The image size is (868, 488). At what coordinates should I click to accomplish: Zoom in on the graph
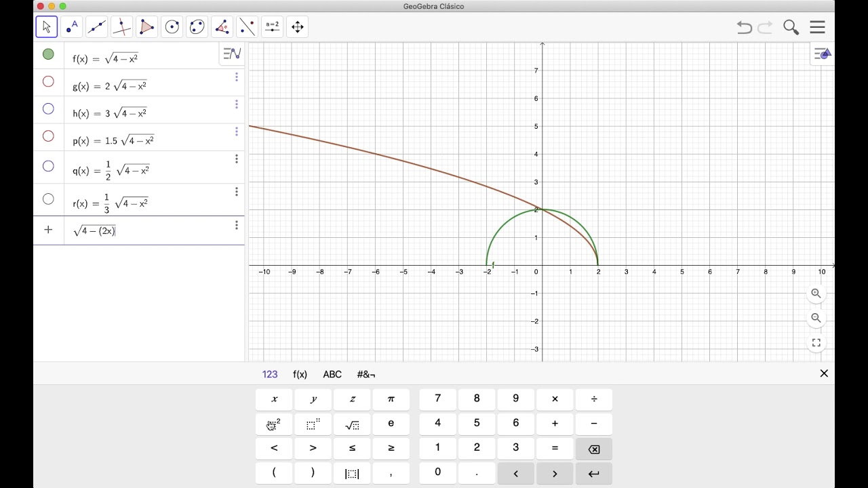click(816, 293)
